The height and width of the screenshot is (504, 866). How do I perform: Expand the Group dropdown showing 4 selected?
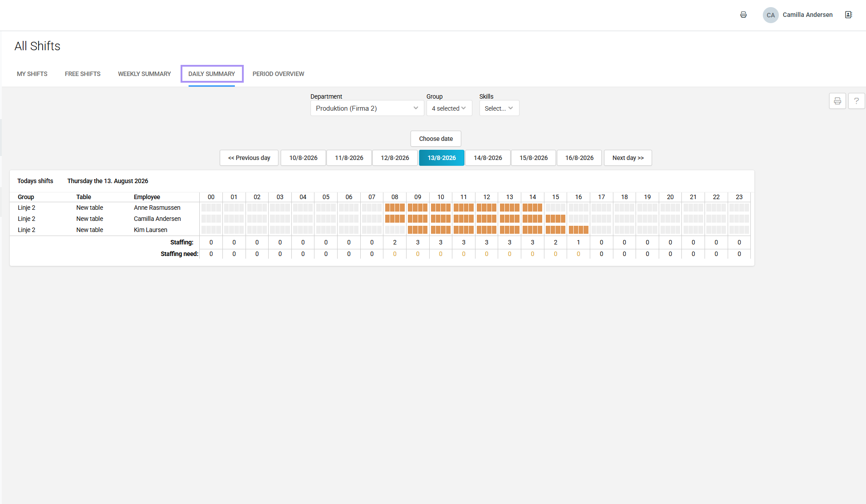coord(449,108)
